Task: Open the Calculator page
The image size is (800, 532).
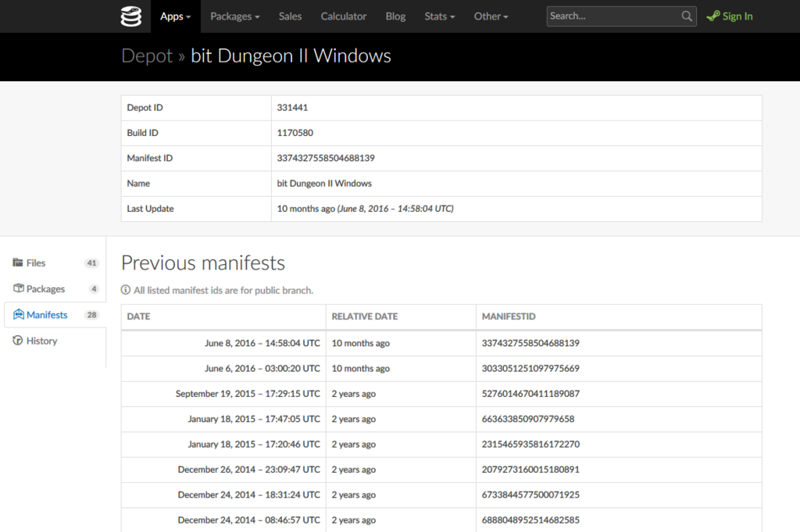Action: [344, 16]
